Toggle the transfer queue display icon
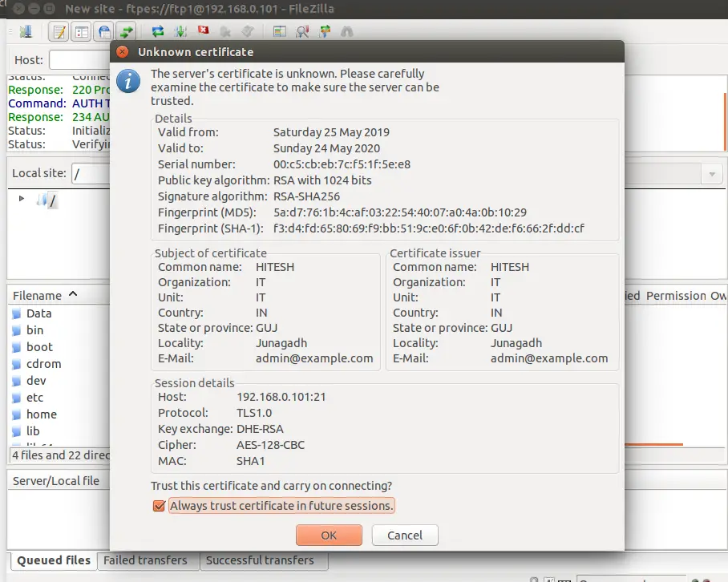The image size is (728, 582). (x=127, y=31)
